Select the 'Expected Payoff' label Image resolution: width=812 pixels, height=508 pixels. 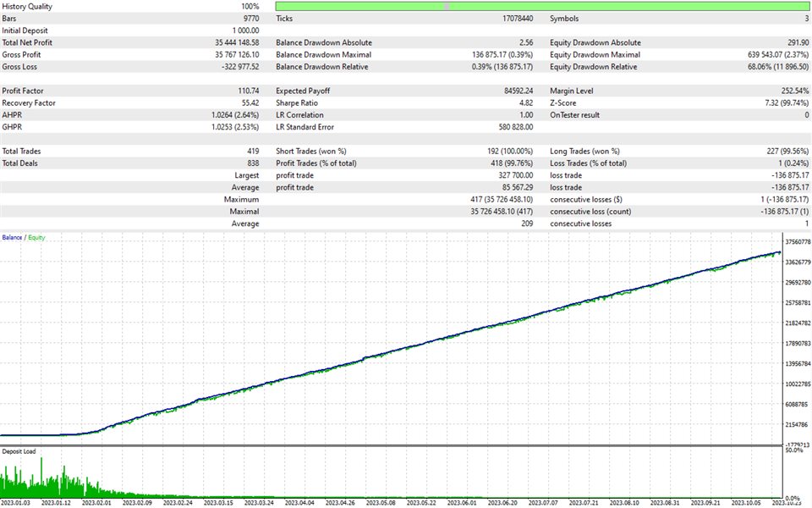pos(303,91)
